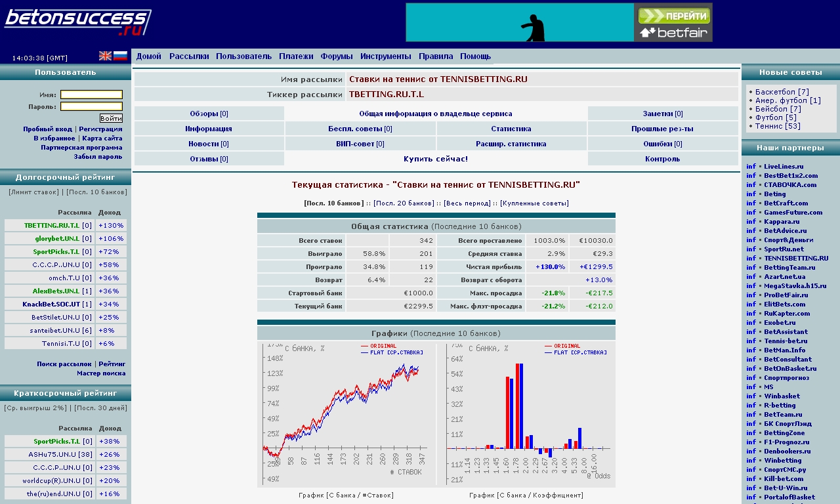
Task: Open the Платежи menu item
Action: [x=296, y=56]
